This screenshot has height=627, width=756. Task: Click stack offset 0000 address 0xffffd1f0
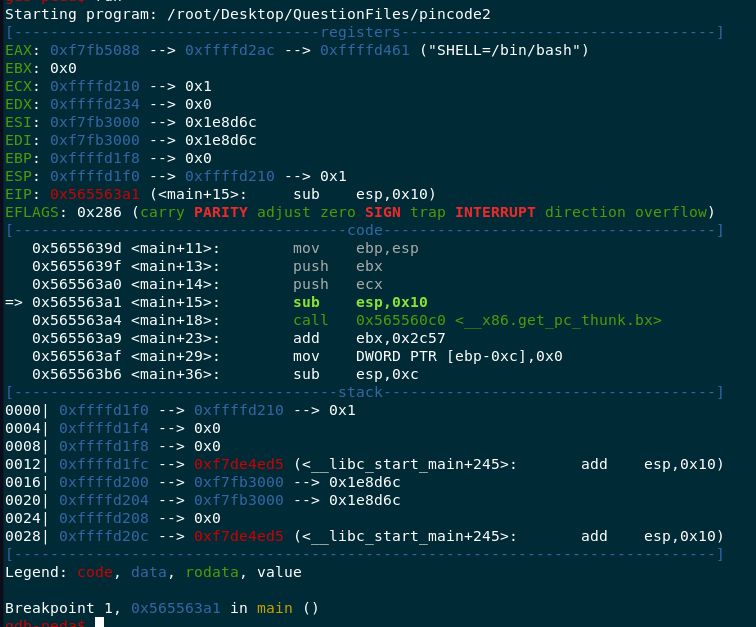tap(104, 410)
